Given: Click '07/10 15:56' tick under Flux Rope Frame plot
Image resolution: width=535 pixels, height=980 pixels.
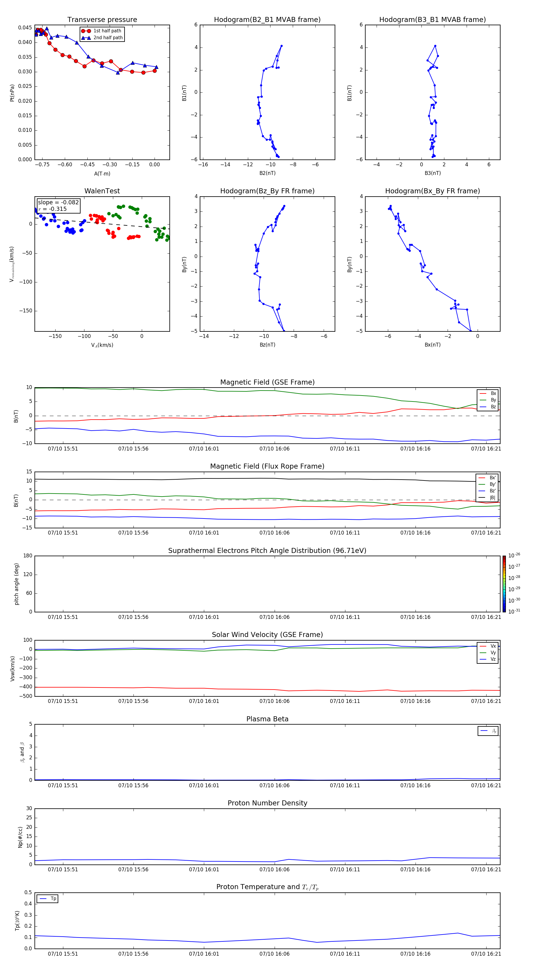Looking at the screenshot, I should [x=133, y=533].
